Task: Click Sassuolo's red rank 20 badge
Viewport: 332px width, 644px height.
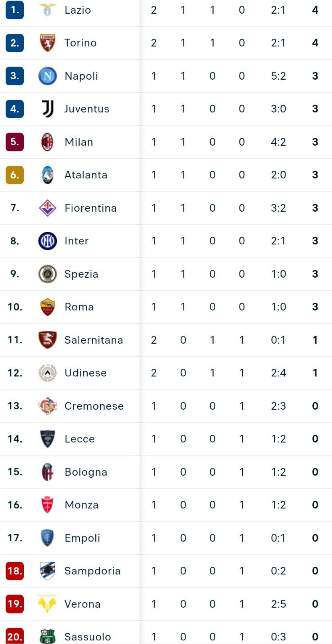Action: pyautogui.click(x=14, y=637)
